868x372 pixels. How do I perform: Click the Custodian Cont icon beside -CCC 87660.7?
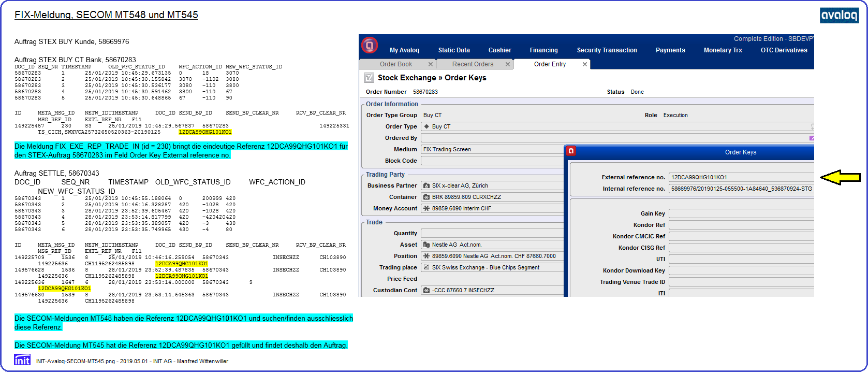coord(426,290)
